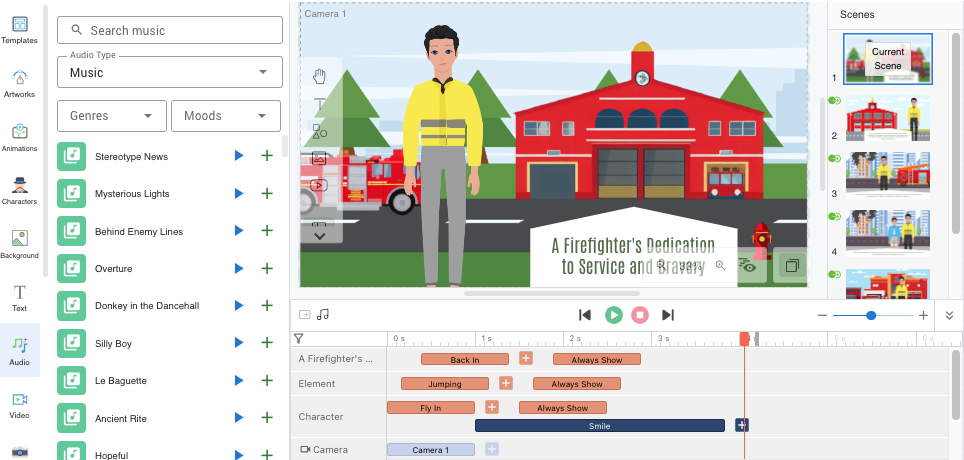This screenshot has width=964, height=460.
Task: Toggle transition indicator beside scene 2
Action: [833, 101]
